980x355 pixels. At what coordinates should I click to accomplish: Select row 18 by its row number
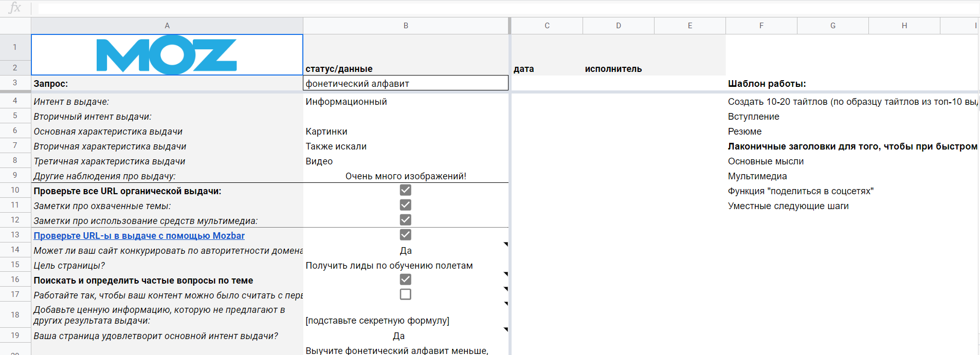pos(15,315)
